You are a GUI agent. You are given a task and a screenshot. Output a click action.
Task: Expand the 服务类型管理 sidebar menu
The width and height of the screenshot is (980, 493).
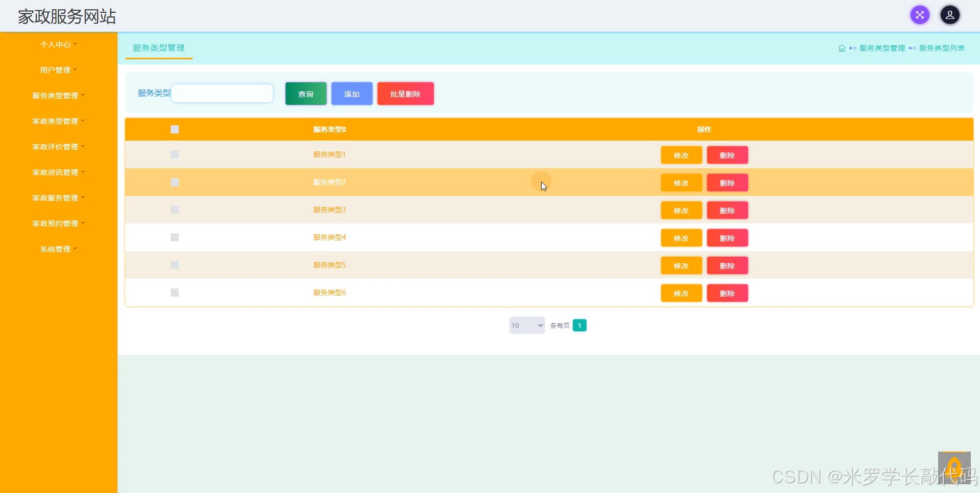(x=58, y=96)
